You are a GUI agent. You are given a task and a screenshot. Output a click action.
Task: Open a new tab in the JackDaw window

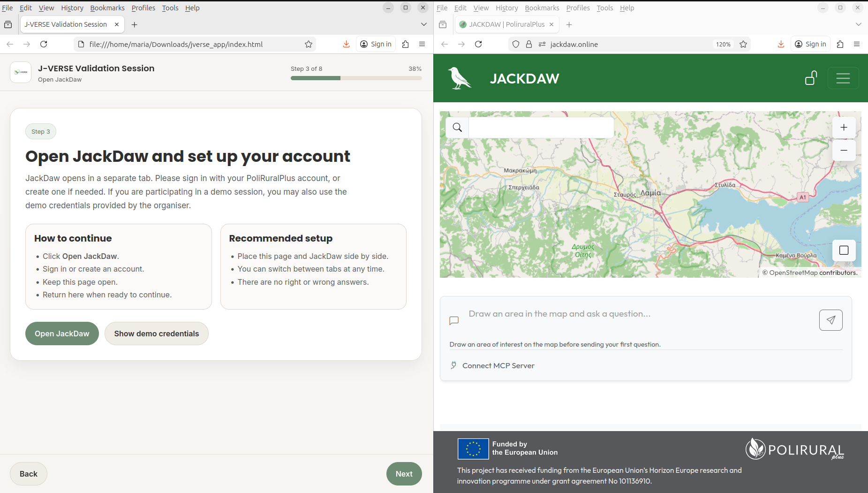tap(569, 24)
